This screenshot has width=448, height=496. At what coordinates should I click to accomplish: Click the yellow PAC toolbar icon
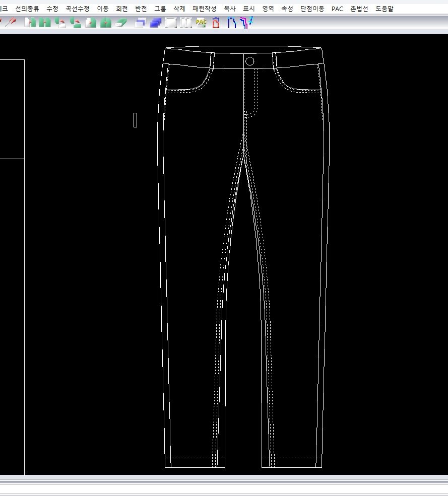(201, 23)
